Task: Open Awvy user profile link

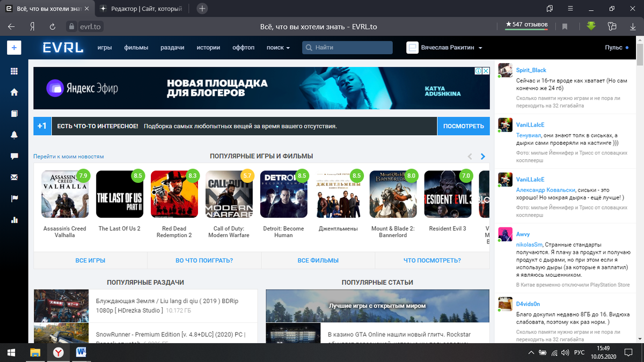Action: (x=523, y=234)
